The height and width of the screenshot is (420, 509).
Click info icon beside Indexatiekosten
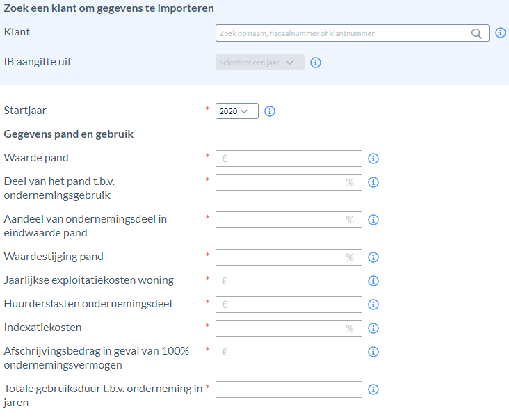[x=373, y=328]
